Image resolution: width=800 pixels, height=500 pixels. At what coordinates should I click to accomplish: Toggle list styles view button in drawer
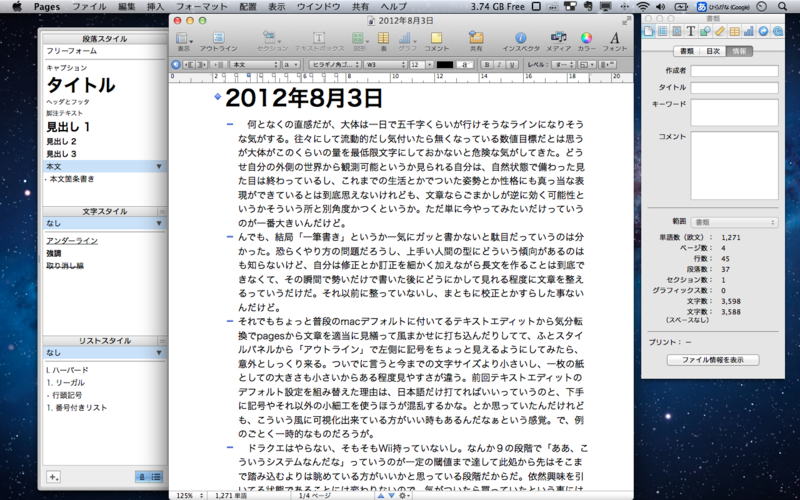pyautogui.click(x=156, y=477)
